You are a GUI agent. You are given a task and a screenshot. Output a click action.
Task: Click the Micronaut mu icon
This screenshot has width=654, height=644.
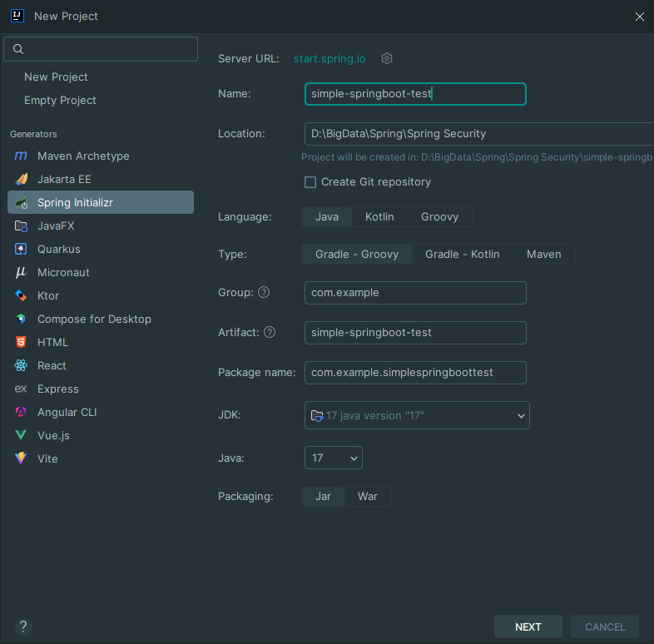point(21,272)
